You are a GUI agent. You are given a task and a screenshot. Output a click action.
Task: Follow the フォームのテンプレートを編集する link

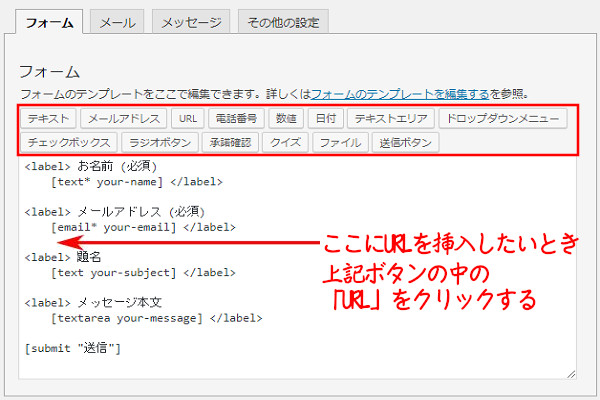click(x=400, y=94)
